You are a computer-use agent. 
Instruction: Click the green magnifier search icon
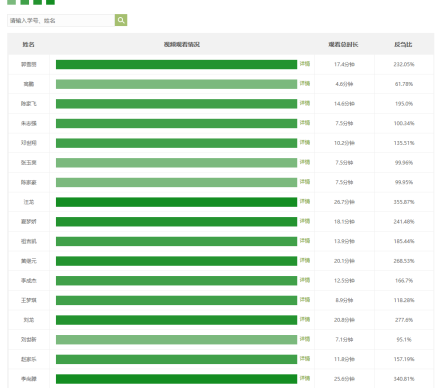click(x=121, y=20)
